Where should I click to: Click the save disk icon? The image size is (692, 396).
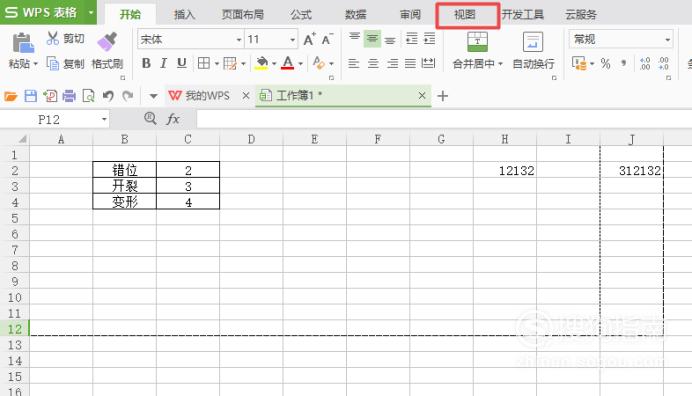point(30,96)
